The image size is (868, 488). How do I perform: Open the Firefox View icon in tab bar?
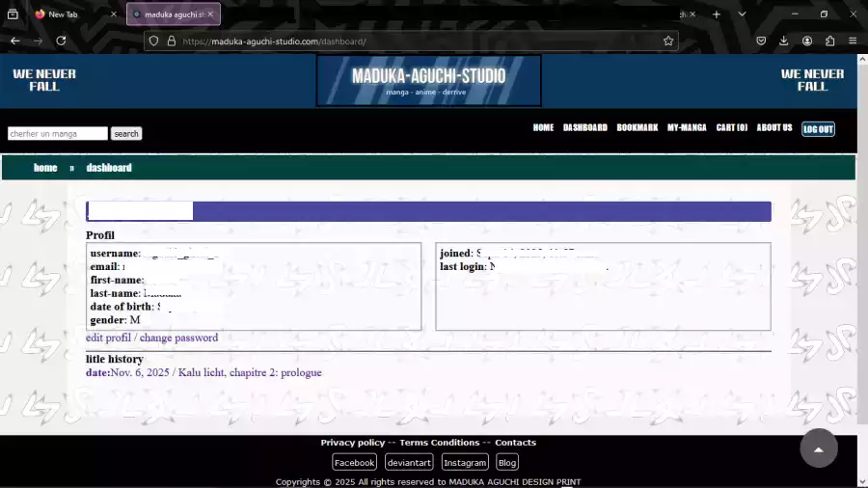pos(13,14)
